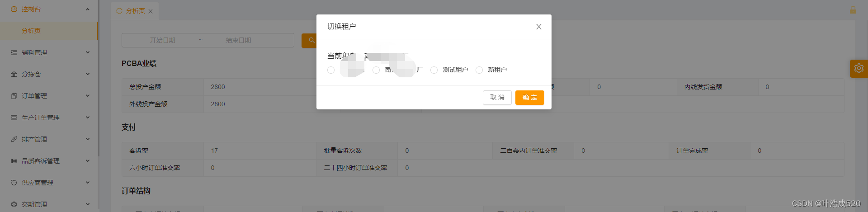Viewport: 868px width, 212px height.
Task: Click the 排产管理 icon
Action: [14, 139]
